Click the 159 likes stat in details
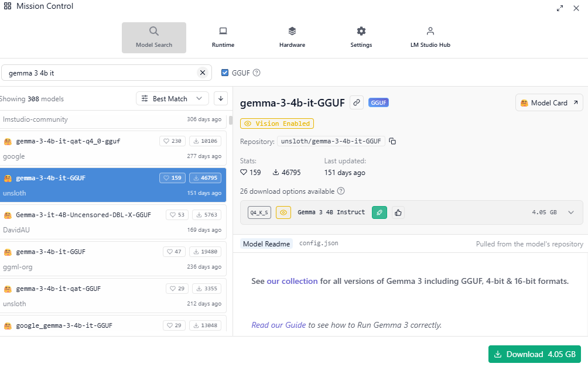The width and height of the screenshot is (588, 367). click(251, 173)
